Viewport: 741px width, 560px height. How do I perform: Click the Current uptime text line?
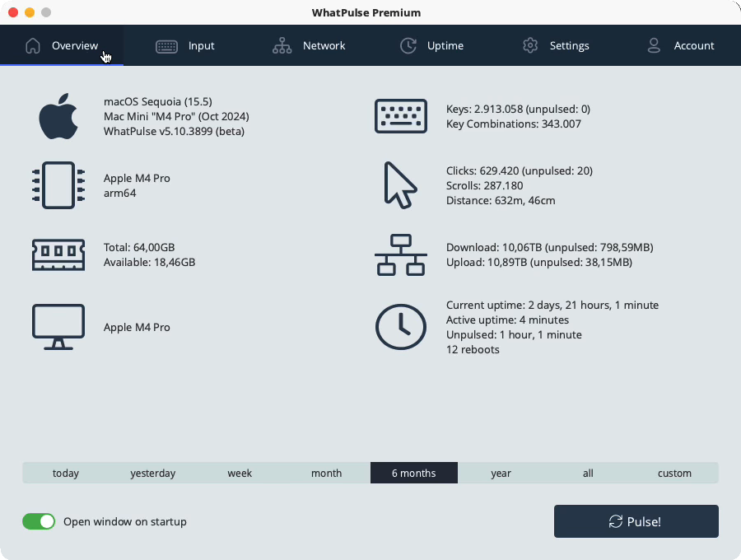coord(552,305)
